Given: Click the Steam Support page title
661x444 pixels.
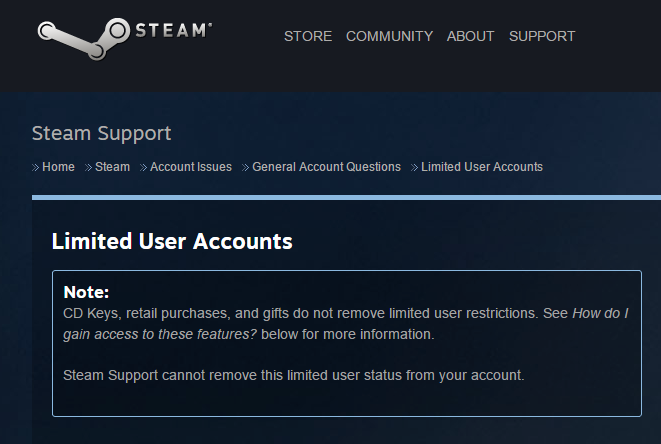Looking at the screenshot, I should pos(102,134).
